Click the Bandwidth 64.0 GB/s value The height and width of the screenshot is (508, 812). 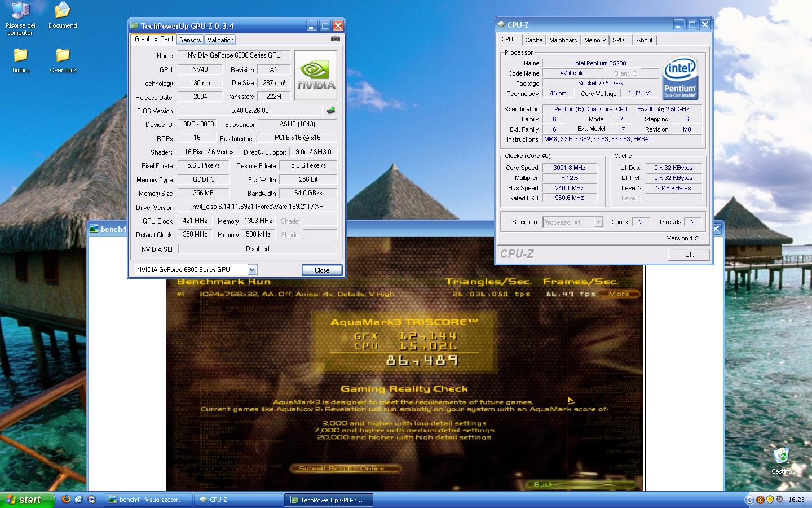308,193
